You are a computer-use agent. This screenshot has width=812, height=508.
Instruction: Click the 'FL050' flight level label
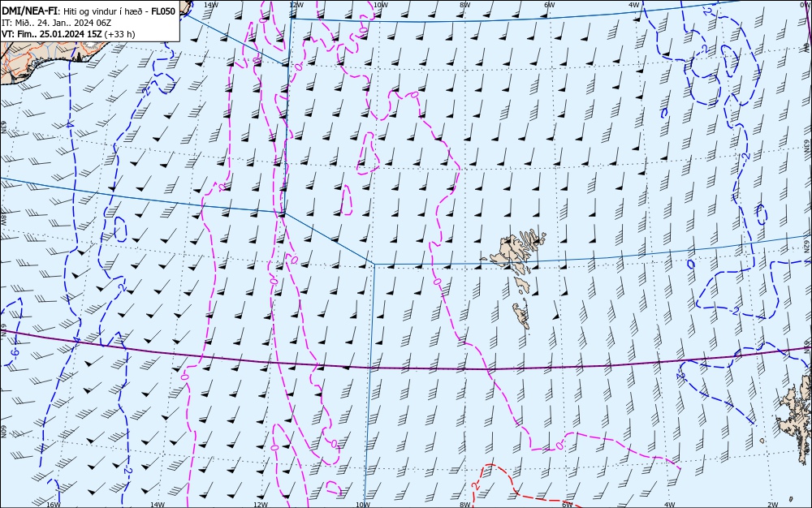click(163, 11)
